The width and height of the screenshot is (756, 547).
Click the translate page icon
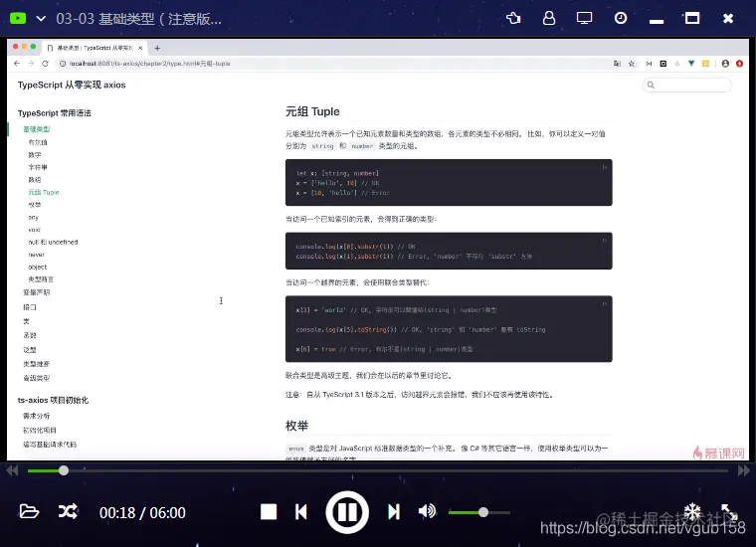click(617, 63)
